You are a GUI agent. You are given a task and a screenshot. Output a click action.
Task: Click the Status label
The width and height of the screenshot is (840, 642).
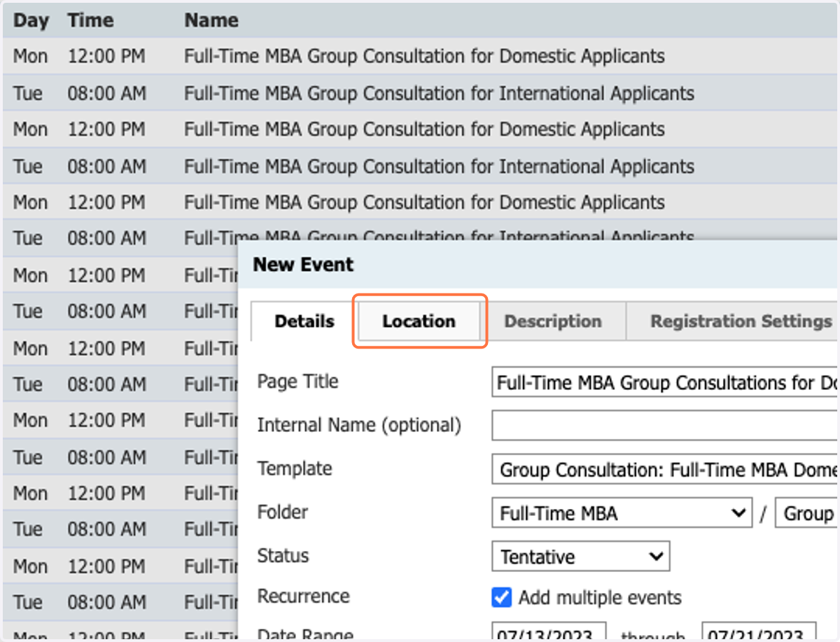pos(283,555)
